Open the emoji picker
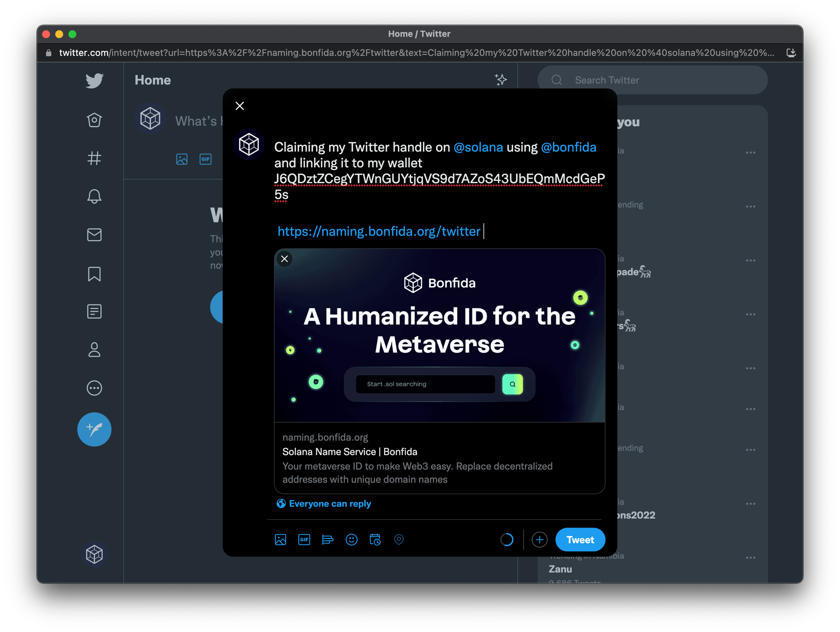This screenshot has width=840, height=632. coord(351,539)
